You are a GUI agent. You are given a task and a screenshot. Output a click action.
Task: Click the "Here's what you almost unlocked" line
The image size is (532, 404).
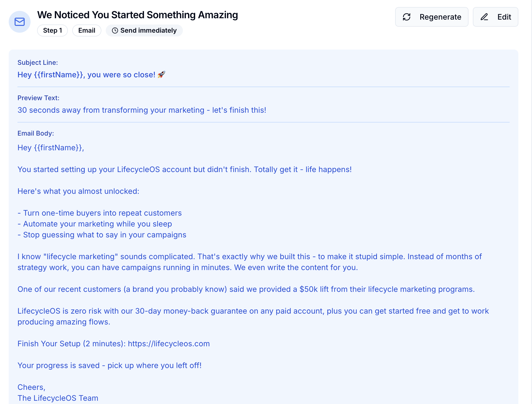point(78,191)
